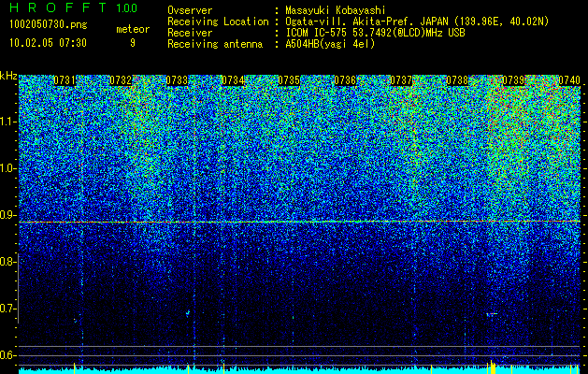588x374 pixels.
Task: Click the 0733 time marker
Action: coord(177,80)
